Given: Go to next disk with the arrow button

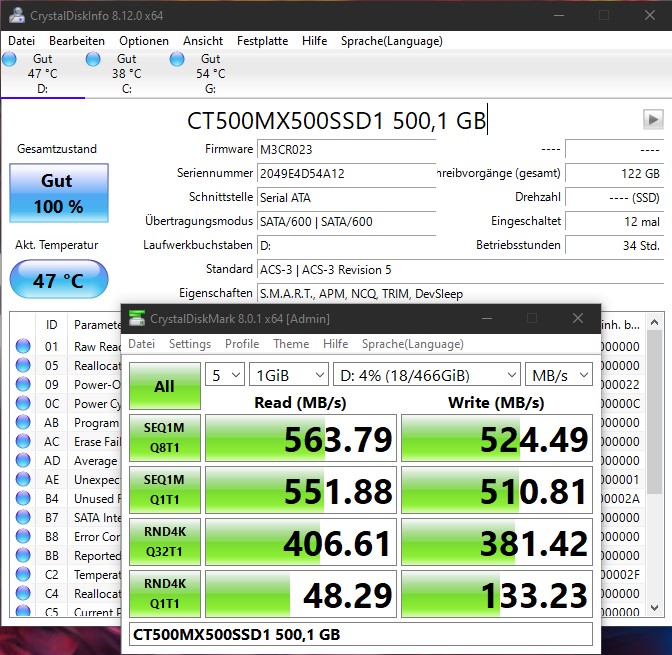Looking at the screenshot, I should click(653, 120).
